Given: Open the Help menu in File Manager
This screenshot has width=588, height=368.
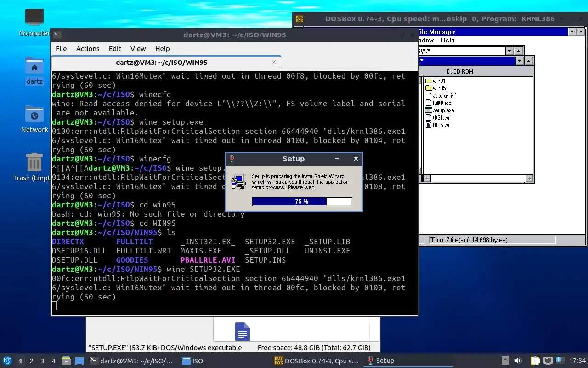Looking at the screenshot, I should (447, 40).
